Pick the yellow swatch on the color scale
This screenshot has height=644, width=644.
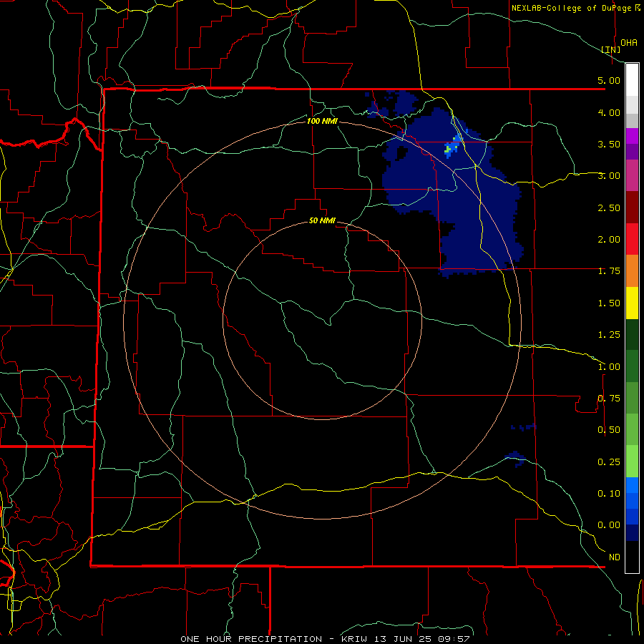coord(632,303)
